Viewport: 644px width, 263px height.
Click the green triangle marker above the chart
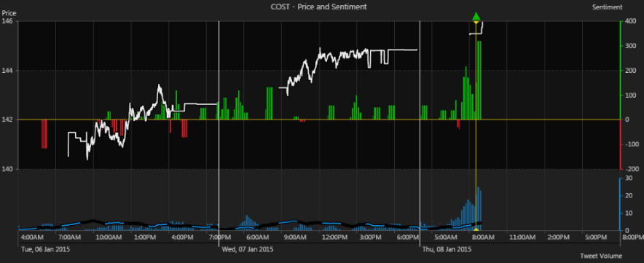[x=476, y=17]
